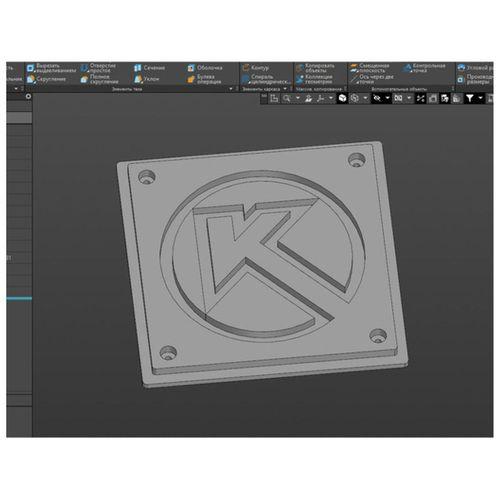Click the wireframe sphere display icon
Screen dimensions: 500x500
click(x=355, y=98)
